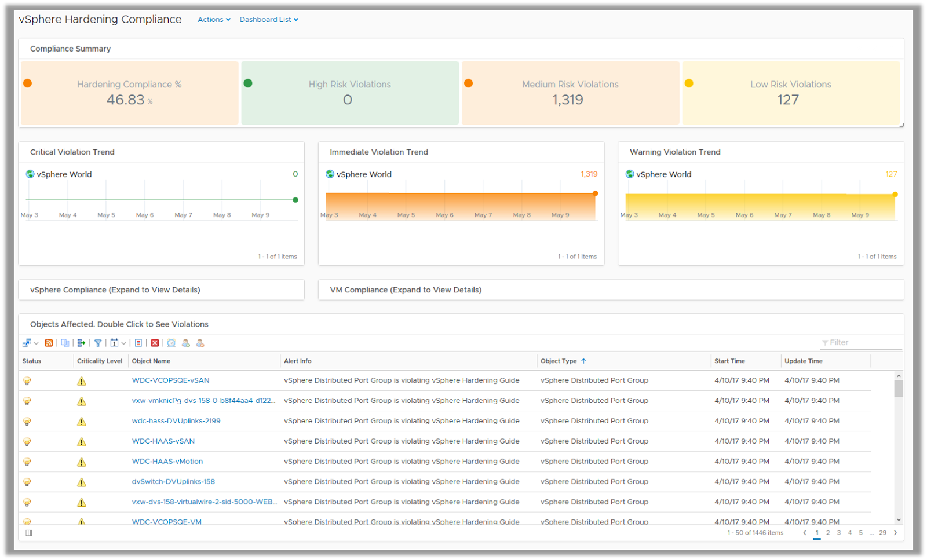Open the Dashboard List dropdown
This screenshot has width=927, height=560.
[269, 20]
